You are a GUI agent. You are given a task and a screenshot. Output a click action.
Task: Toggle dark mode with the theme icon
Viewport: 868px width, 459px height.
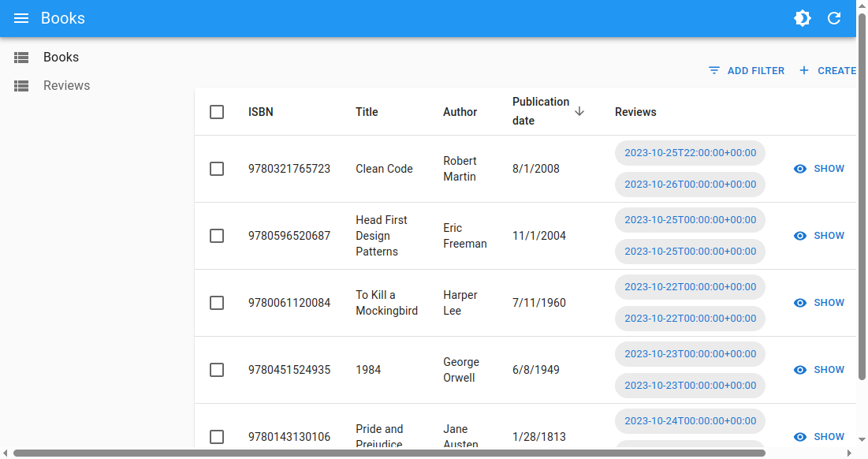[x=803, y=18]
